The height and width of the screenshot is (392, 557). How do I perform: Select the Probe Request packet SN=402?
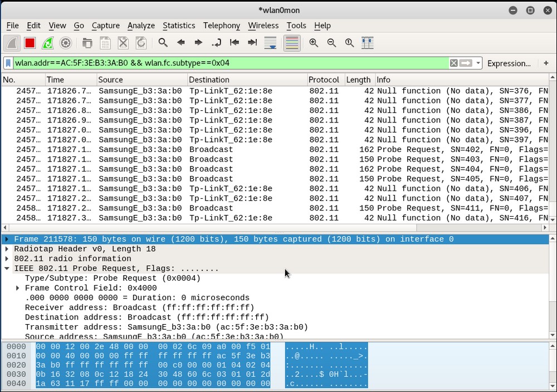pos(275,149)
